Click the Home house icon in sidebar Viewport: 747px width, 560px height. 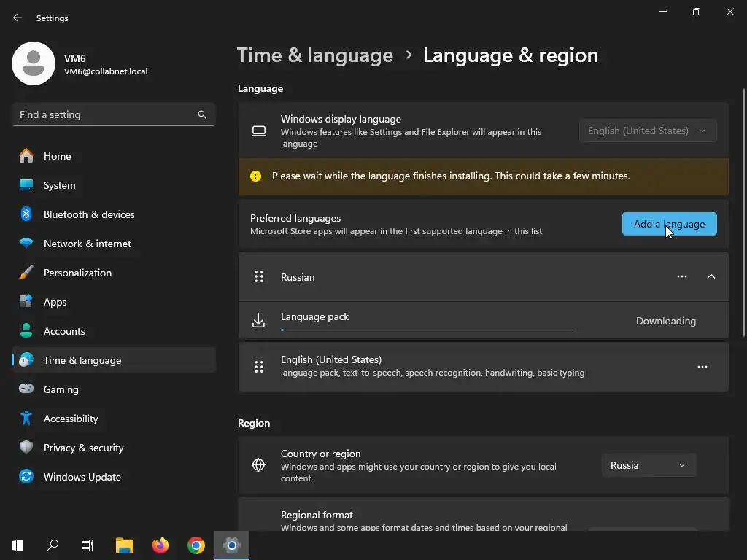26,156
